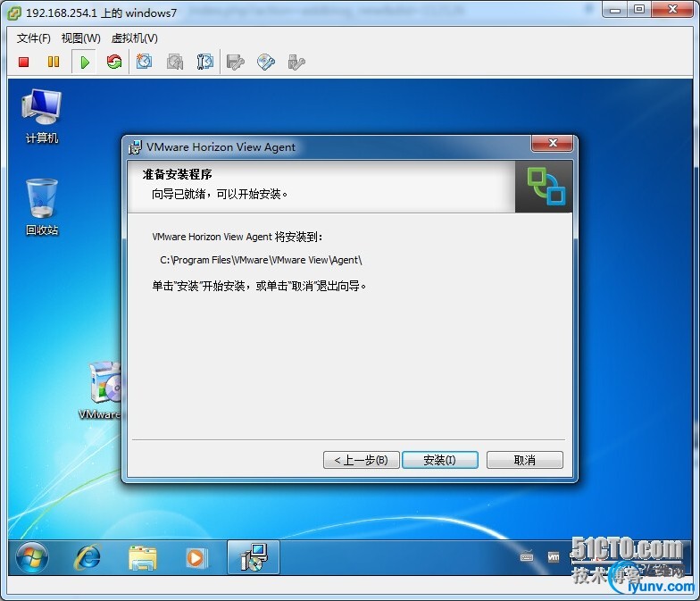The image size is (700, 601).
Task: Click the installer taskbar button
Action: (x=254, y=557)
